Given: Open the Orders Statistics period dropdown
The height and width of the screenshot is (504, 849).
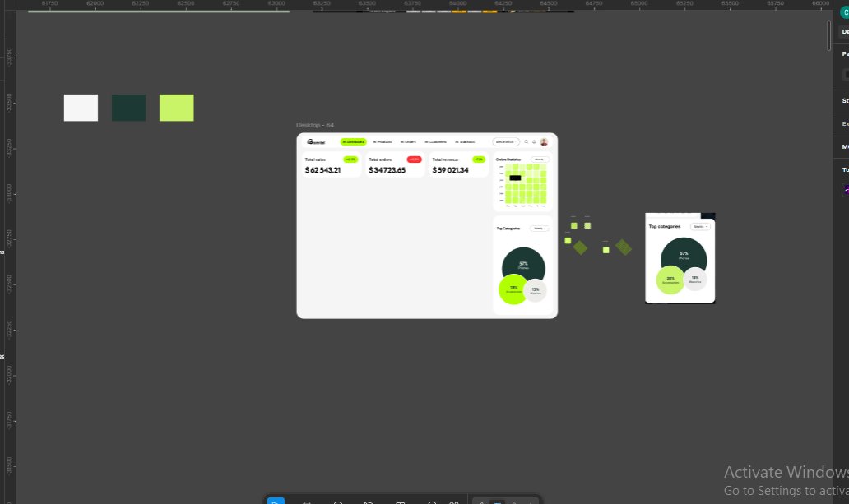Looking at the screenshot, I should (x=540, y=160).
